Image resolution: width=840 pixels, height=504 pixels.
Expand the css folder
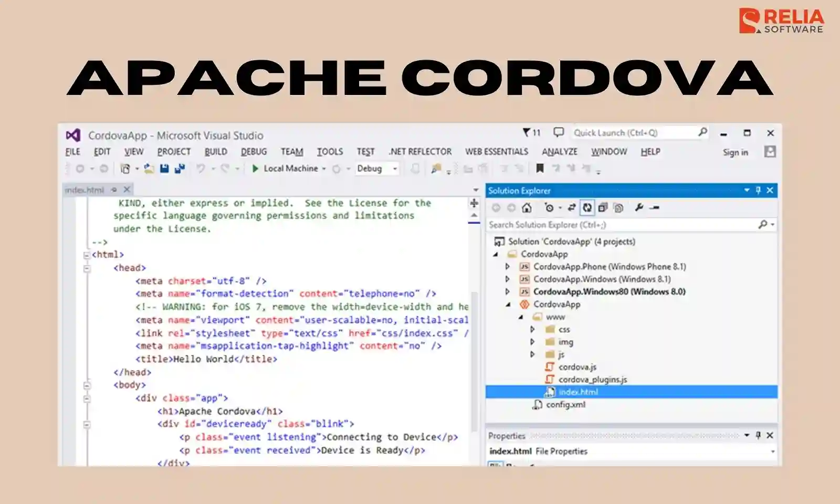(x=532, y=330)
